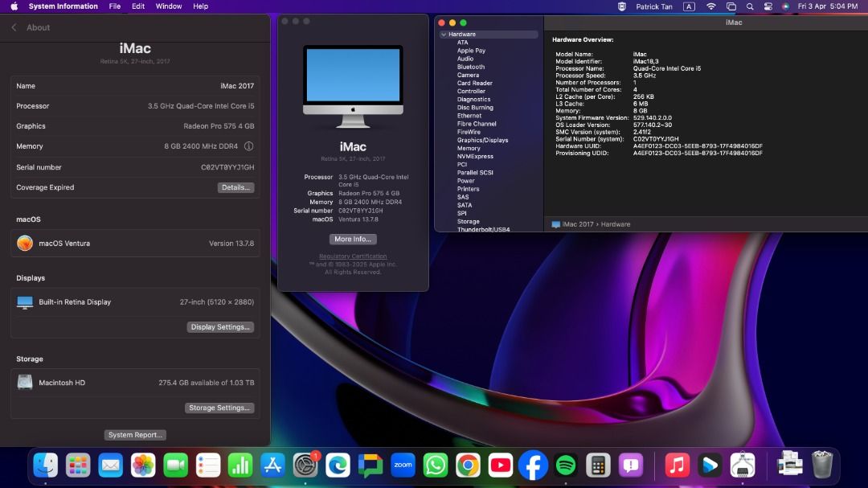Select Audio in the Hardware sidebar
Image resolution: width=868 pixels, height=488 pixels.
pyautogui.click(x=465, y=59)
